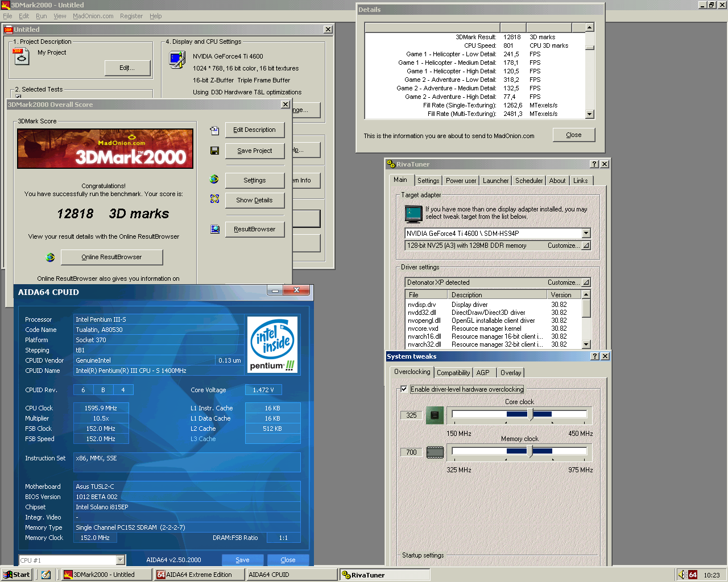Click the 3DMark2000 - Untitled taskbar button
Image resolution: width=728 pixels, height=582 pixels.
pyautogui.click(x=106, y=575)
